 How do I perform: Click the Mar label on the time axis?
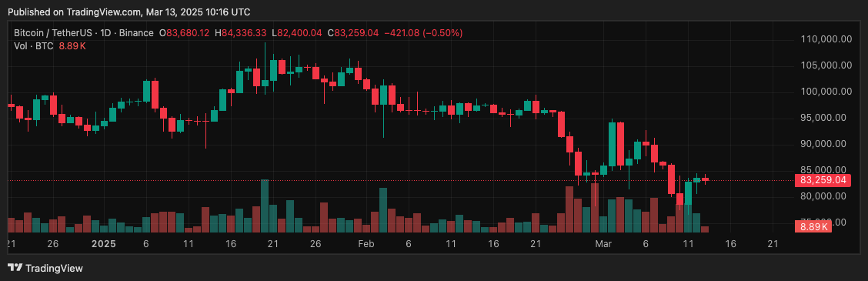click(x=603, y=244)
